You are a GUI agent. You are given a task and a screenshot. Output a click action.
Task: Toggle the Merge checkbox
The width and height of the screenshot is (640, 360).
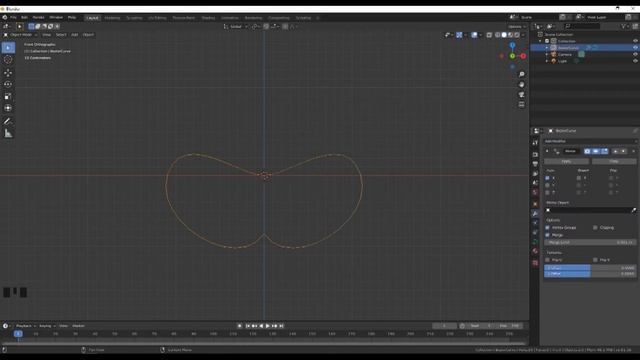point(547,235)
